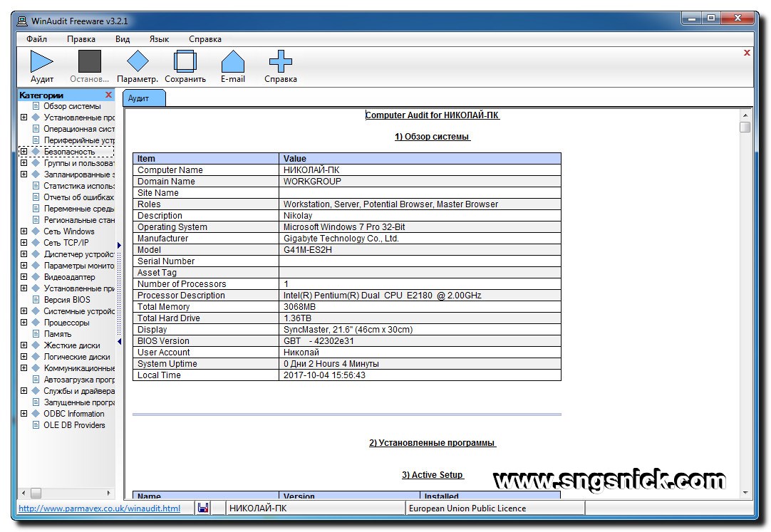Close the toolbar with the red X

coord(747,53)
